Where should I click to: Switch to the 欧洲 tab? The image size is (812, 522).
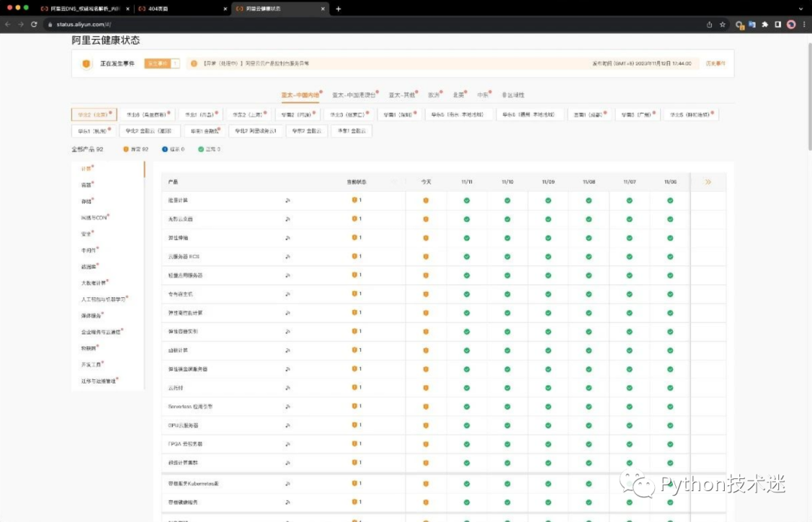pyautogui.click(x=434, y=96)
